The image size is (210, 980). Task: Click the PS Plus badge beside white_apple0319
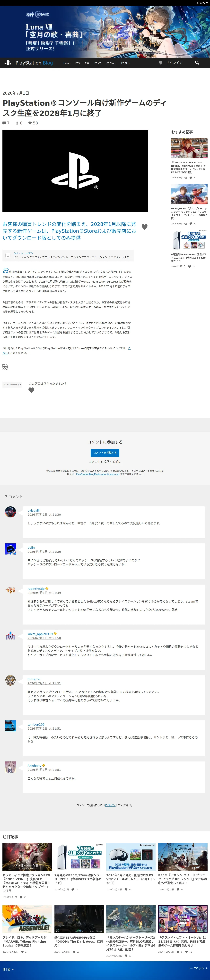click(x=55, y=634)
